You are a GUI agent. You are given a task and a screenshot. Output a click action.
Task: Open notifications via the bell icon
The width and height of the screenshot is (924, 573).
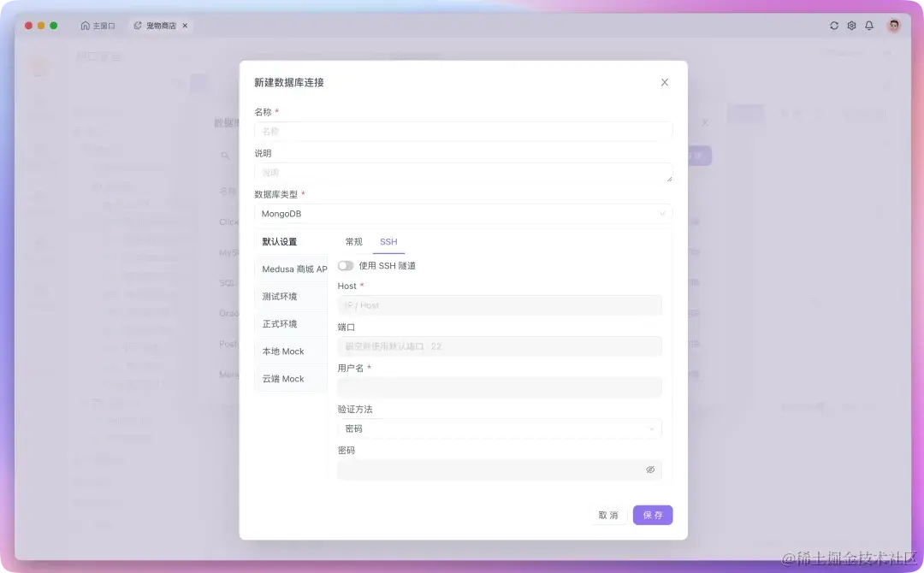coord(868,26)
